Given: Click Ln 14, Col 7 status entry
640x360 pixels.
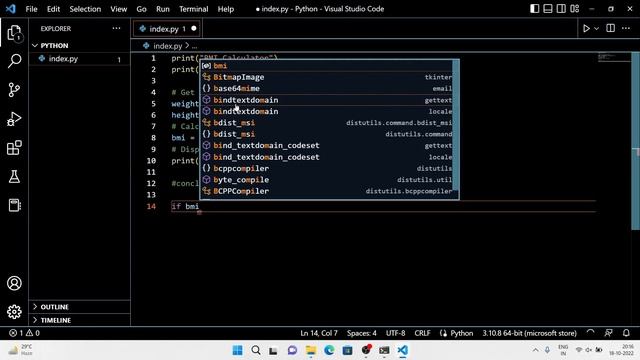Looking at the screenshot, I should (319, 333).
